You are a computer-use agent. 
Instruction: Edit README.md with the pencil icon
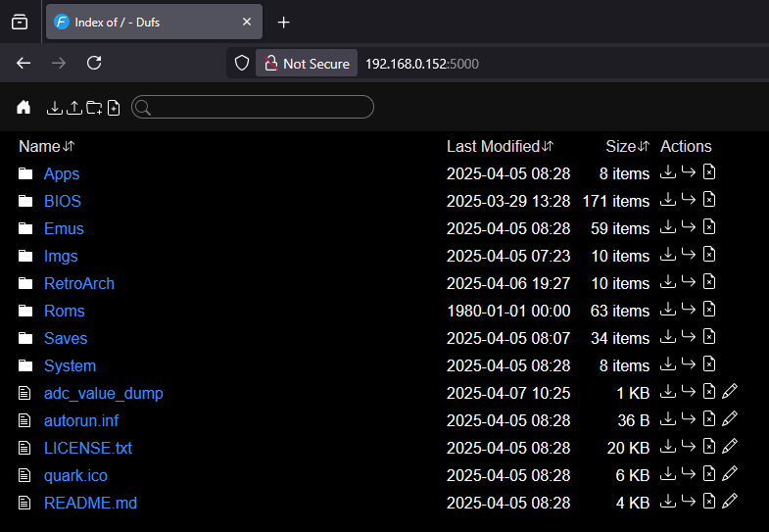pyautogui.click(x=729, y=502)
